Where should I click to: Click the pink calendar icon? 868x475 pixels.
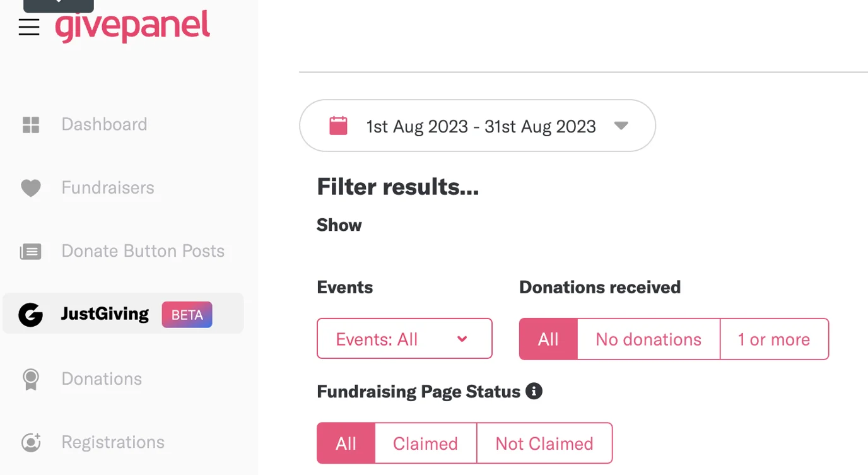[338, 125]
